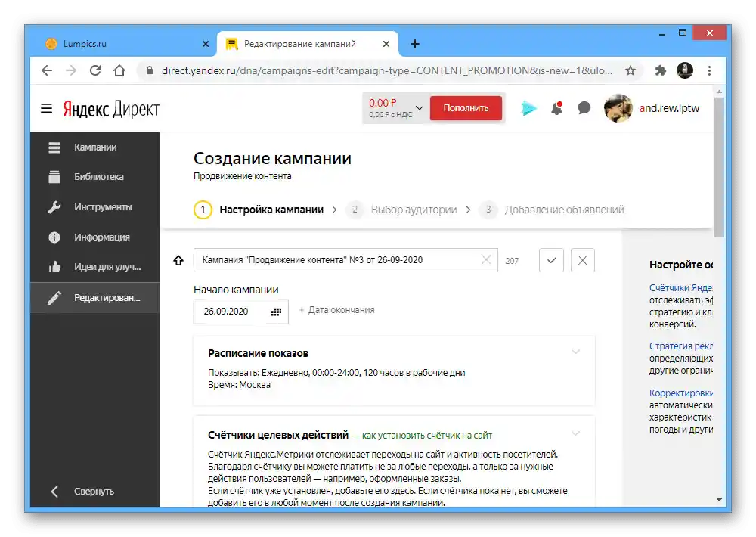Screen dimensions: 756x537
Task: Open the browser extensions puzzle icon
Action: click(x=661, y=70)
